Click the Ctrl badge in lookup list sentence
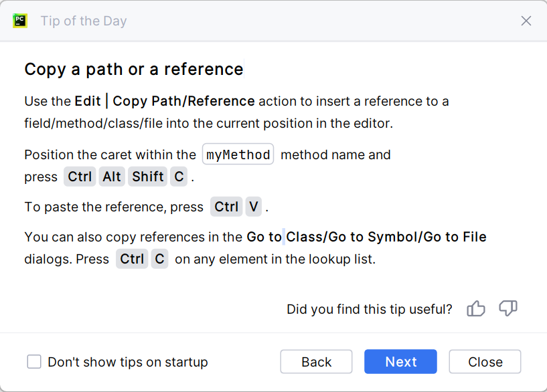The height and width of the screenshot is (392, 547). (x=132, y=259)
